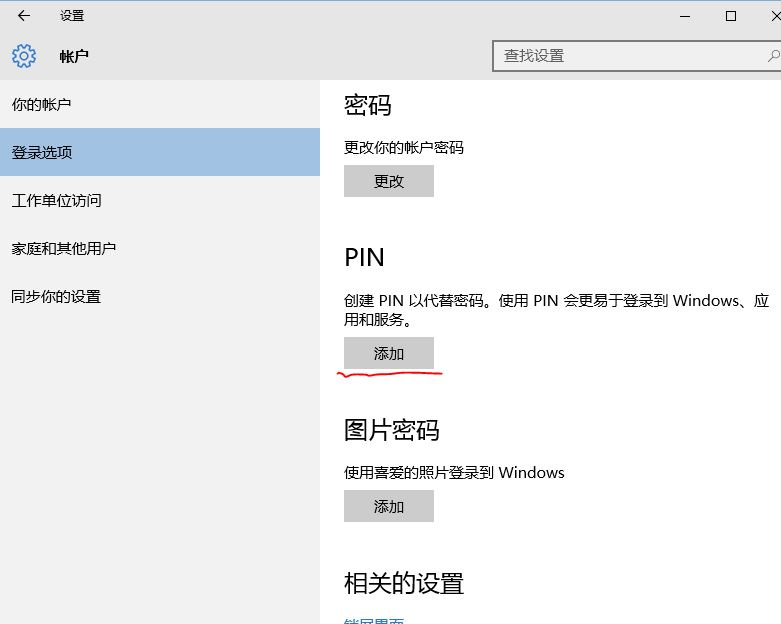Viewport: 781px width, 624px height.
Task: Click the 帐户 page title text
Action: (74, 57)
